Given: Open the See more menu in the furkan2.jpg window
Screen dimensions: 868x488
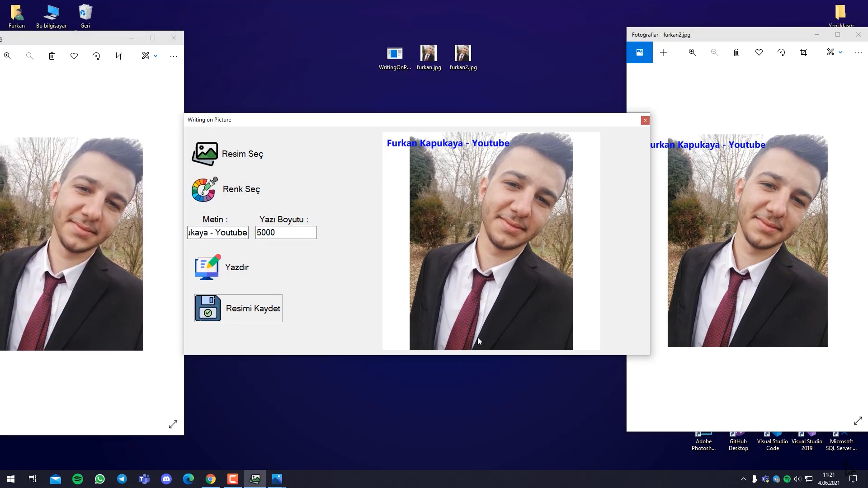Looking at the screenshot, I should [859, 53].
